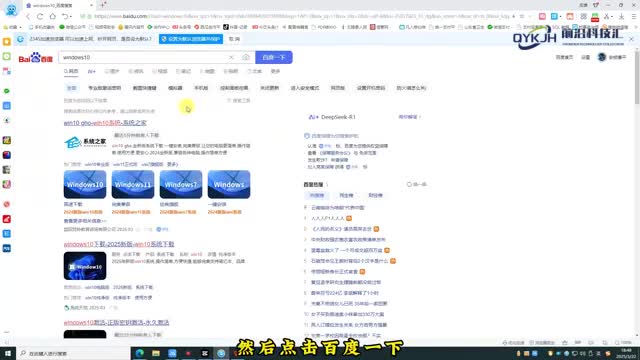
Task: Click the Windows11 thumbnail
Action: pyautogui.click(x=133, y=184)
